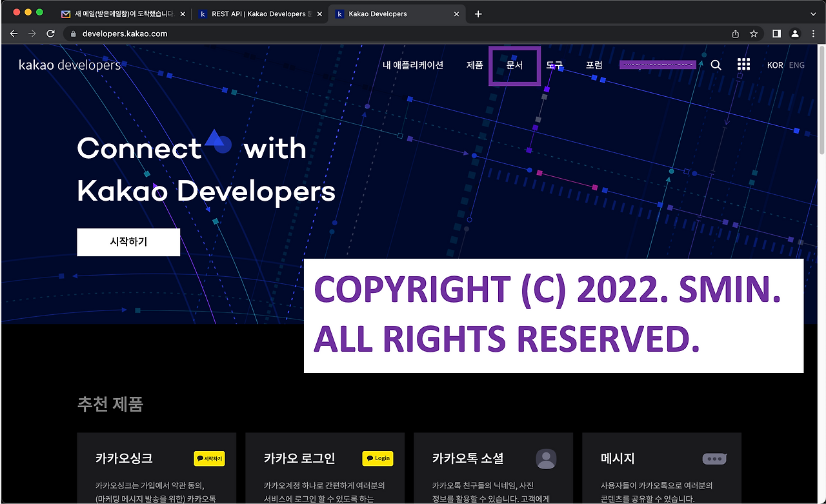Image resolution: width=826 pixels, height=504 pixels.
Task: Click the kakao developers logo
Action: point(69,65)
